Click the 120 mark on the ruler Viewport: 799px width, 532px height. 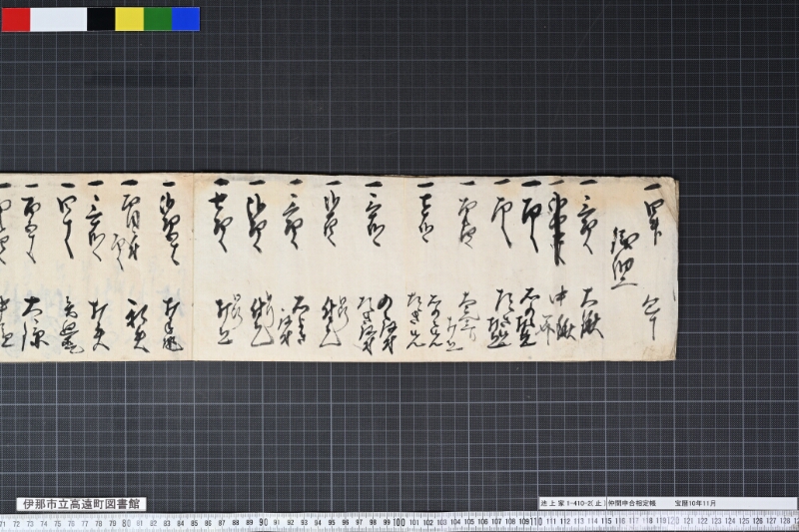(x=672, y=521)
